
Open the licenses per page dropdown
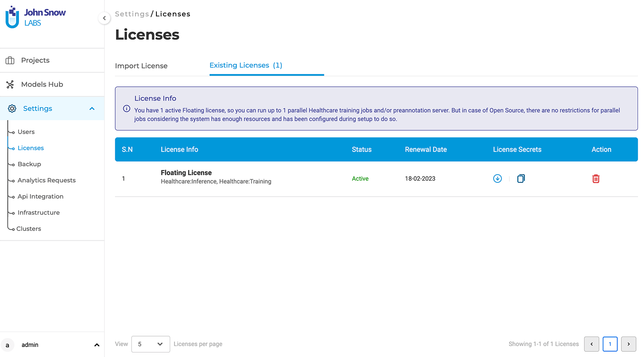[150, 344]
